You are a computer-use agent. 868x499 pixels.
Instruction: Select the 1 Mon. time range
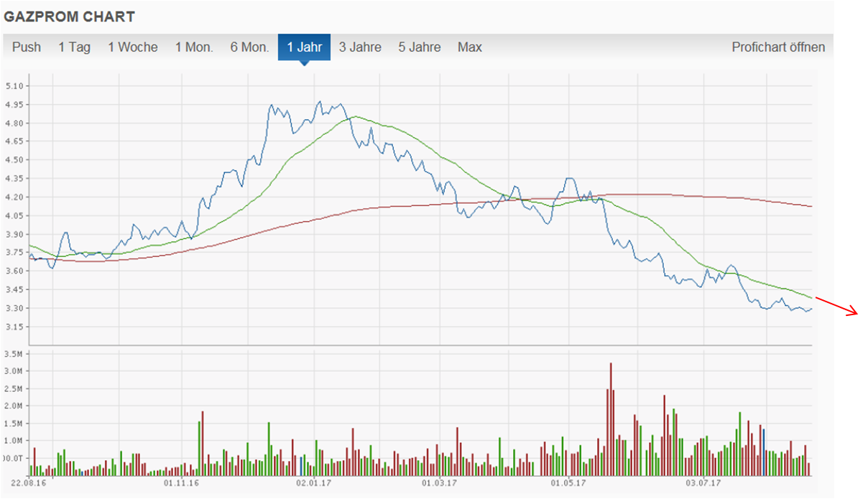[x=194, y=47]
